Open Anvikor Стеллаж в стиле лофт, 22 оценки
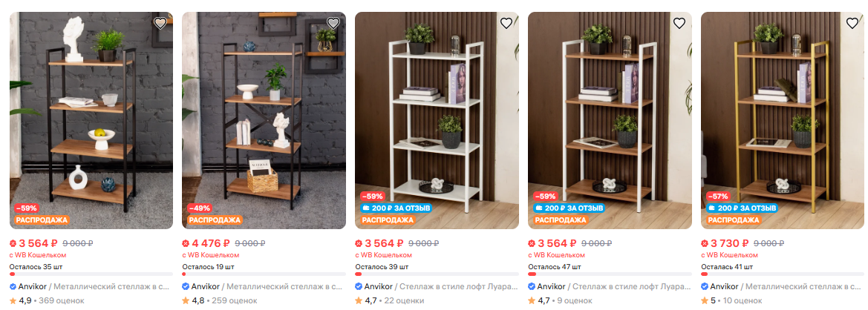 437,287
